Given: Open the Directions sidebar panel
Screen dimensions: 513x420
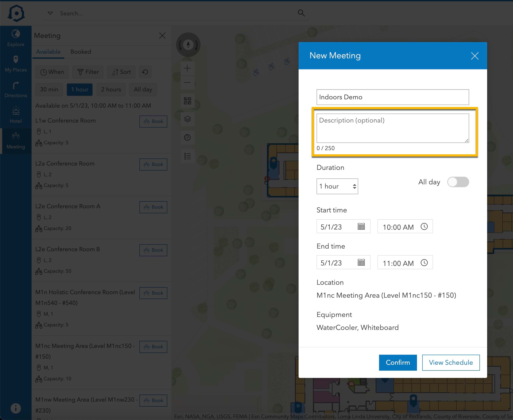Looking at the screenshot, I should click(16, 89).
